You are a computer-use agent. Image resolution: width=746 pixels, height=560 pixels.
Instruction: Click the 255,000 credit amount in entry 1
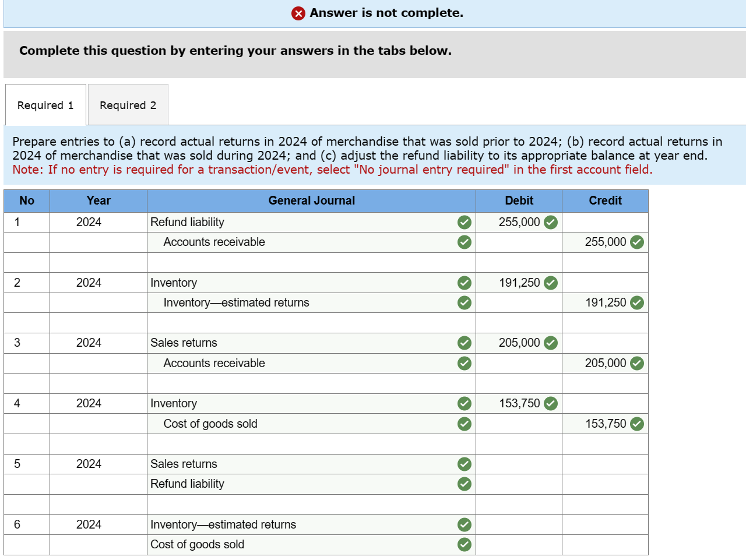click(x=606, y=242)
